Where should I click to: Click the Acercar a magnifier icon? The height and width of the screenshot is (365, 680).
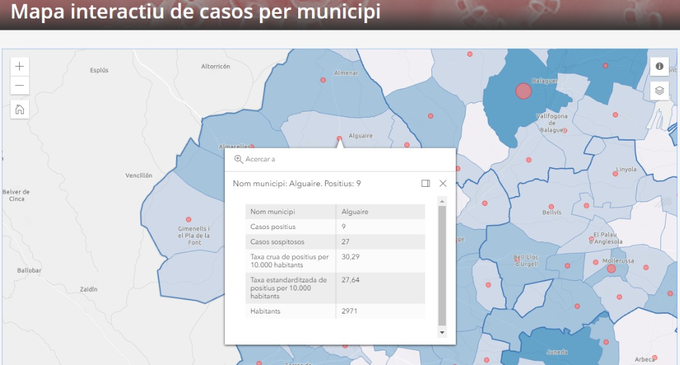click(x=238, y=159)
